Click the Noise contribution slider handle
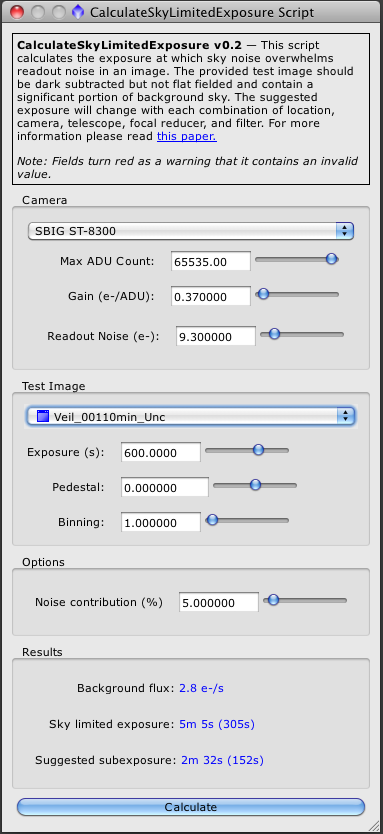 pos(273,600)
